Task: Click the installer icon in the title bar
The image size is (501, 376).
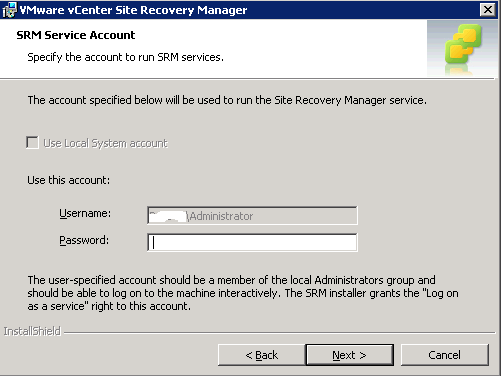Action: 9,10
